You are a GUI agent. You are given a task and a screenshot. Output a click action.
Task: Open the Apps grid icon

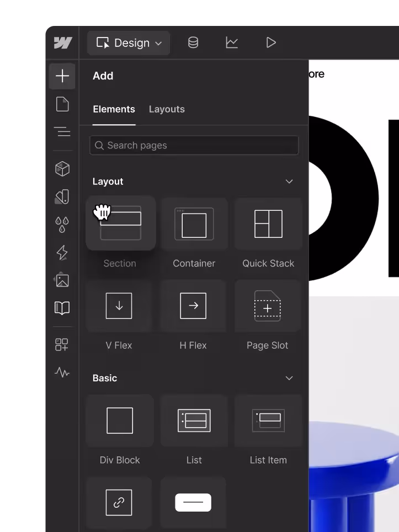click(x=62, y=344)
